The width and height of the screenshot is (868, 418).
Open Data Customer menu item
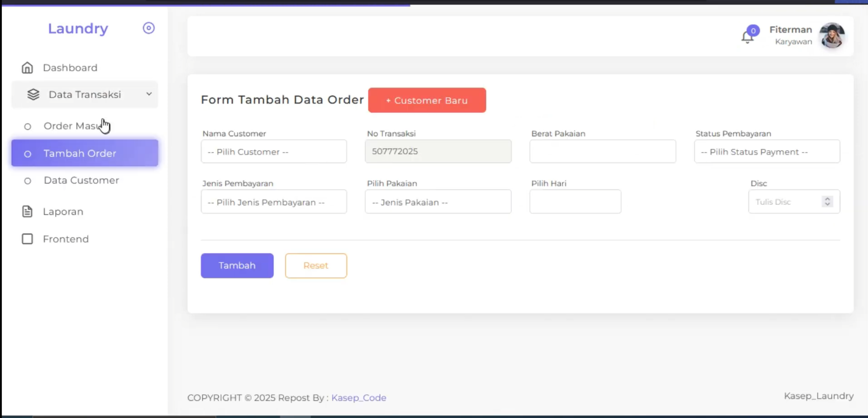pyautogui.click(x=85, y=180)
